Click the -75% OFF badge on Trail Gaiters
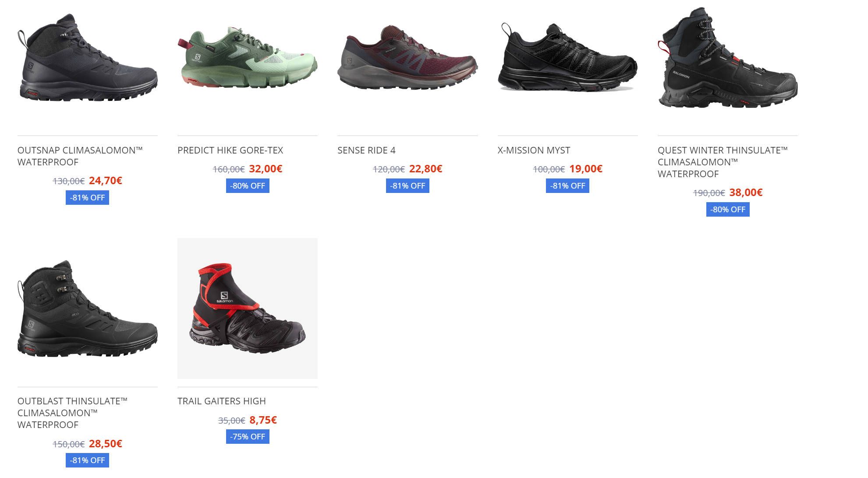This screenshot has height=478, width=868. point(248,437)
